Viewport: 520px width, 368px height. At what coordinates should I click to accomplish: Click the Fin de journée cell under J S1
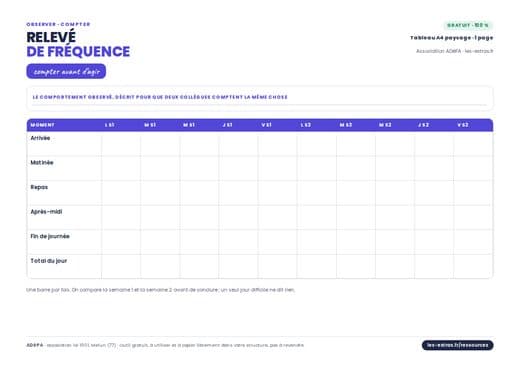(238, 242)
